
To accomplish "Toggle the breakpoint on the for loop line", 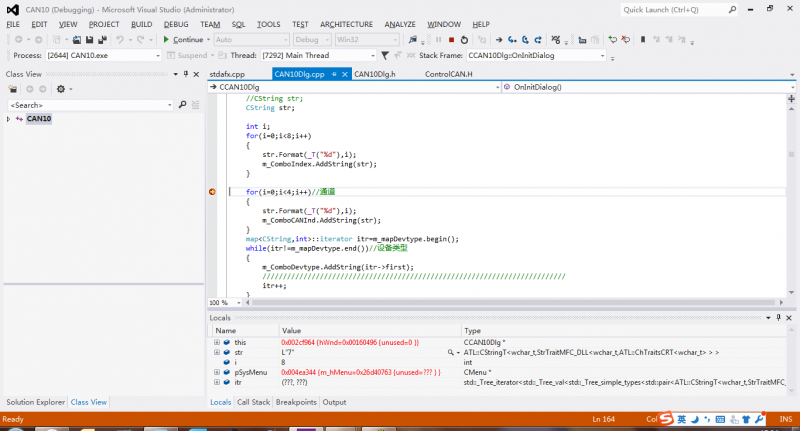I will pos(212,191).
